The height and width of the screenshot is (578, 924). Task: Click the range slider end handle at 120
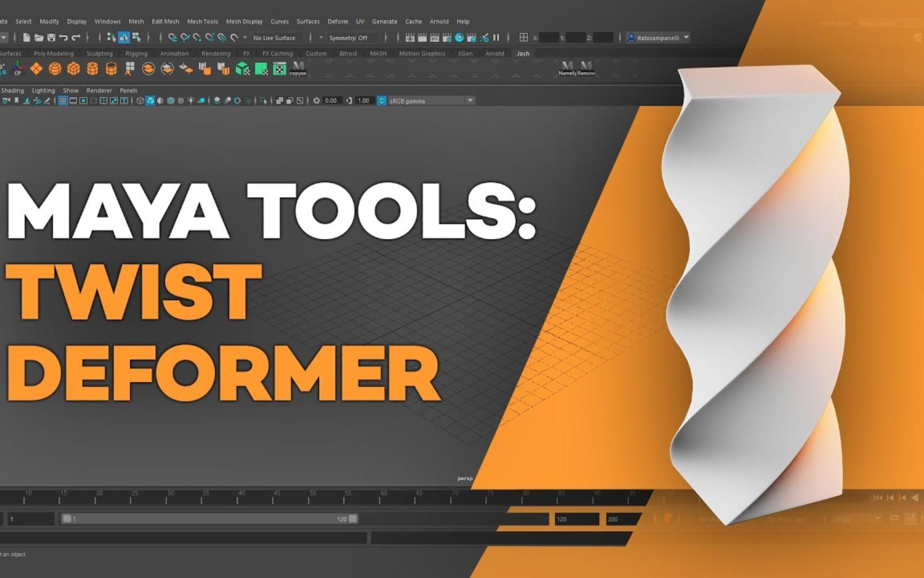pos(353,519)
